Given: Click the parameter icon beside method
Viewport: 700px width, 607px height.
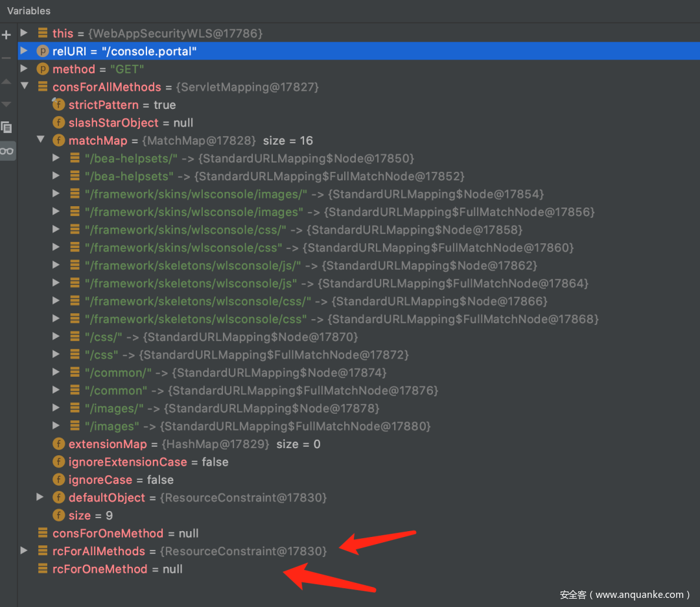Looking at the screenshot, I should (x=43, y=69).
